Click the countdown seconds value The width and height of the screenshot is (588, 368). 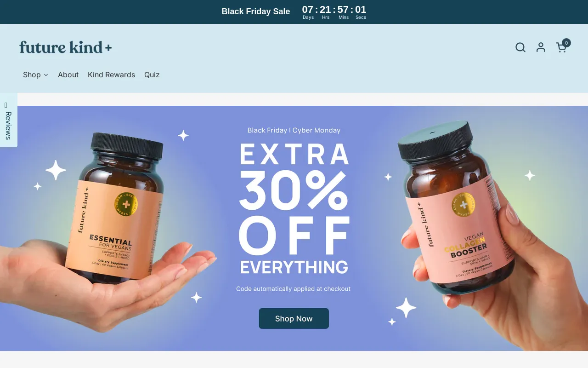361,10
